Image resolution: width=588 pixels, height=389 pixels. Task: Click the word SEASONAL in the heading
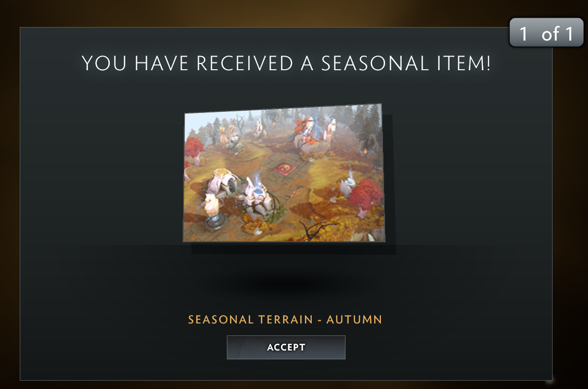pyautogui.click(x=375, y=63)
